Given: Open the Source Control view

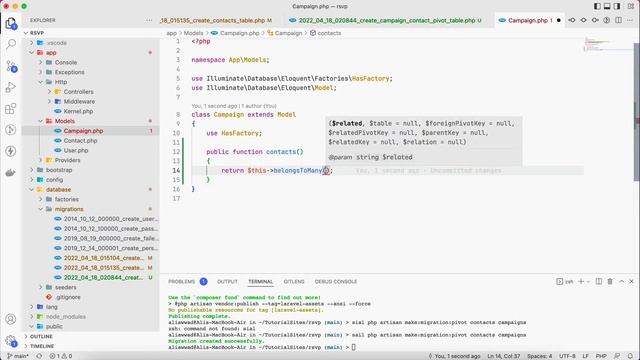Looking at the screenshot, I should coord(11,66).
